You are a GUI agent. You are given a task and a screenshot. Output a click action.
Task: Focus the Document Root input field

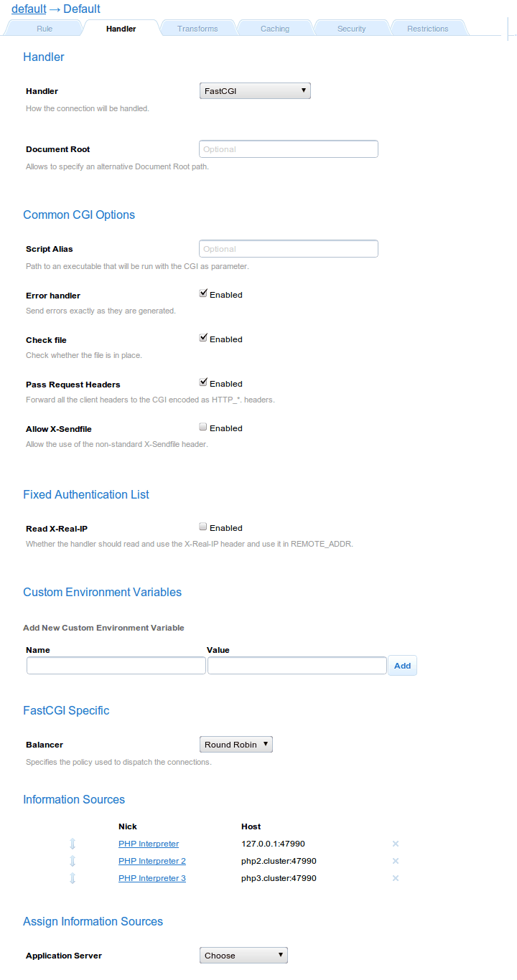[288, 149]
